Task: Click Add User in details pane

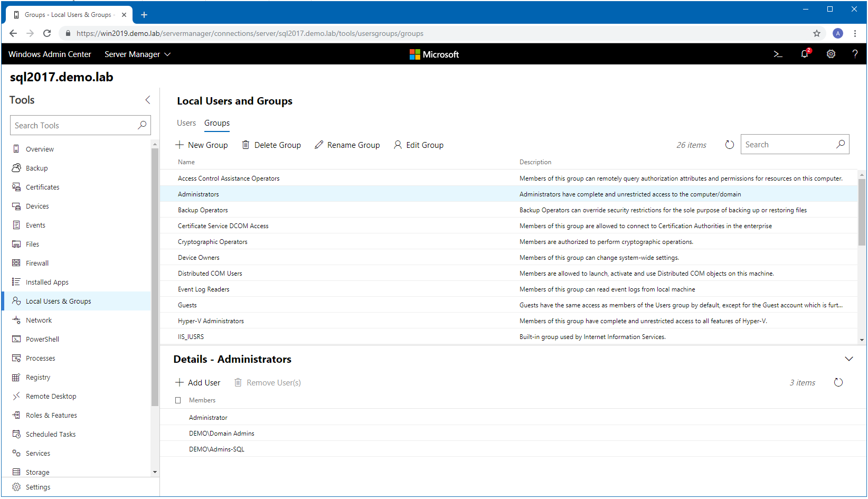Action: coord(198,383)
